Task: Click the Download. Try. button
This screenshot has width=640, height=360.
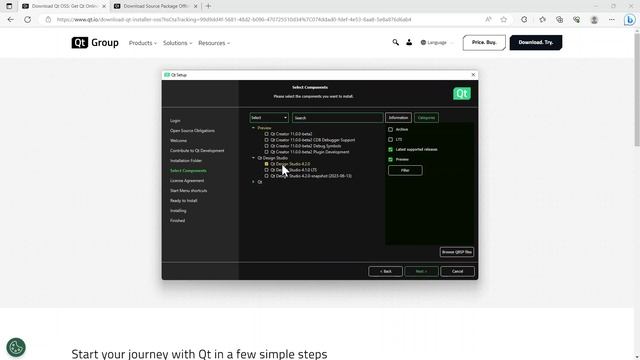Action: tap(536, 42)
